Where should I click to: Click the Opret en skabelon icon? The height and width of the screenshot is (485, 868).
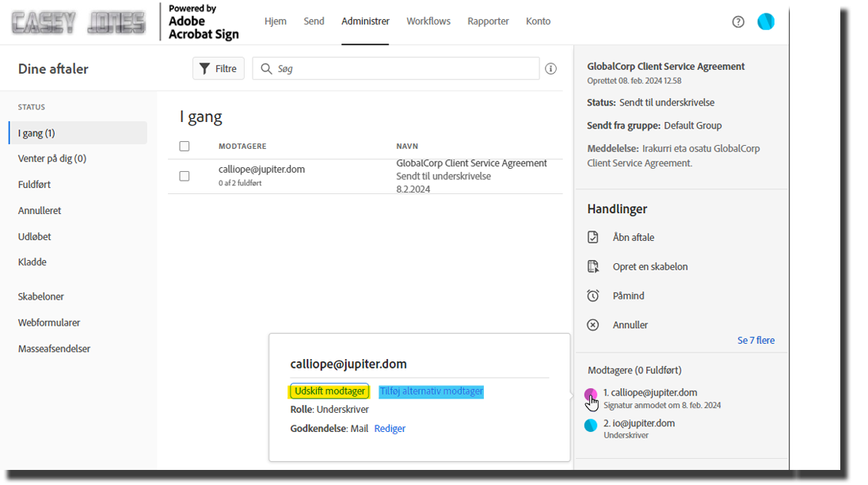593,267
